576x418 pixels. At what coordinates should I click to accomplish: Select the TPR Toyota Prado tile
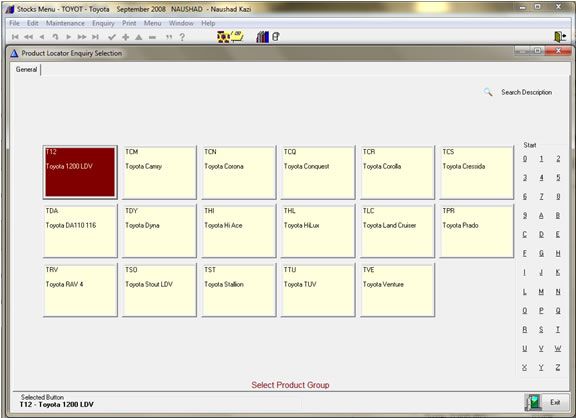(x=477, y=231)
